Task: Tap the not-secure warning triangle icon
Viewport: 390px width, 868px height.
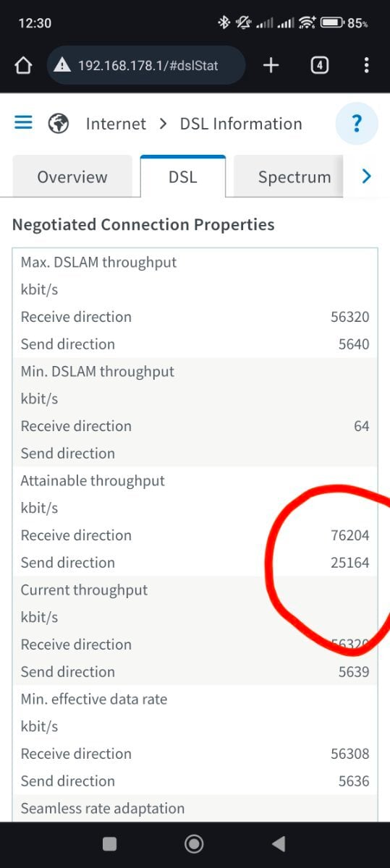Action: 63,66
